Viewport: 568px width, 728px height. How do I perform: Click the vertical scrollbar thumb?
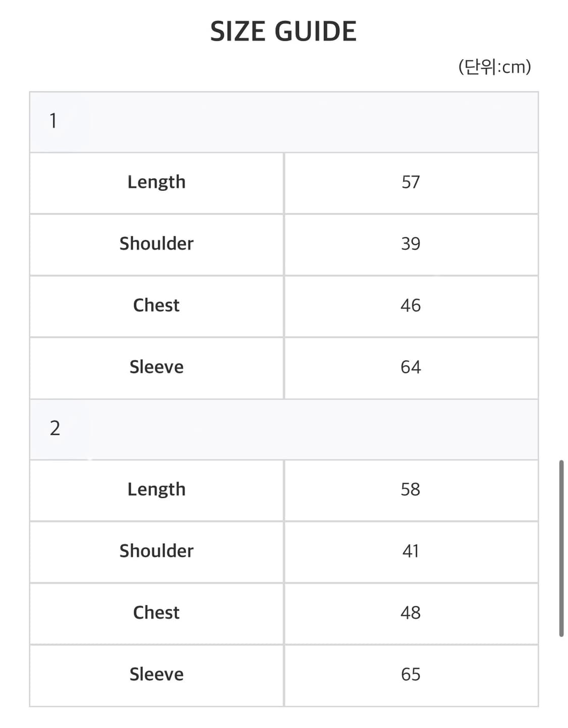561,548
